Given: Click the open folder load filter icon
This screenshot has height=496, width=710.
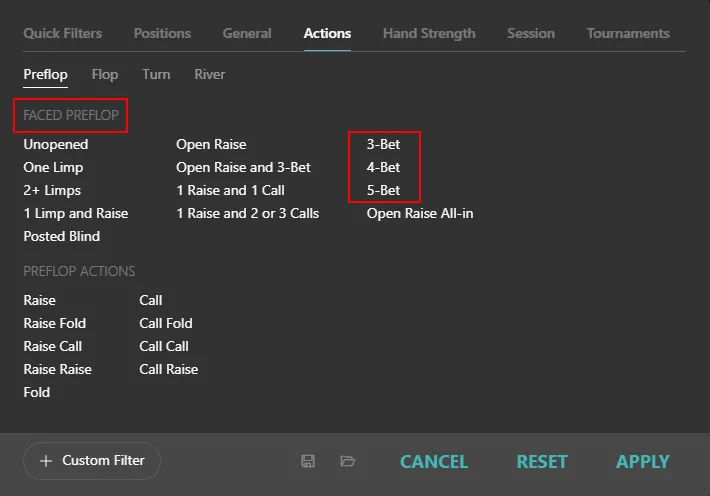Looking at the screenshot, I should [x=347, y=461].
